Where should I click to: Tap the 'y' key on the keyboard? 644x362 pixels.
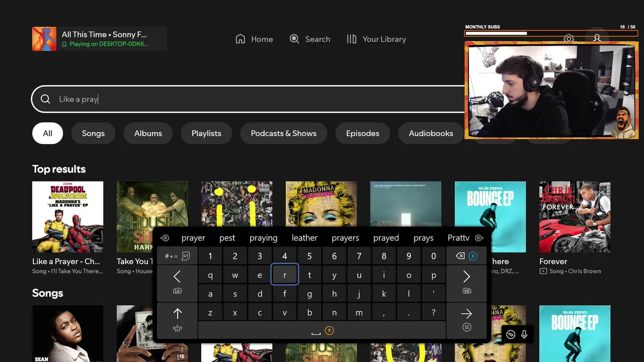334,275
